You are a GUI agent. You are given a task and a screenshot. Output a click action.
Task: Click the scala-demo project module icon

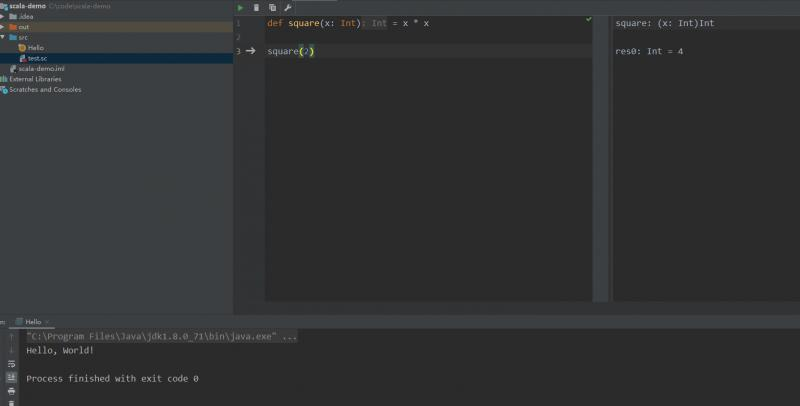pyautogui.click(x=4, y=7)
